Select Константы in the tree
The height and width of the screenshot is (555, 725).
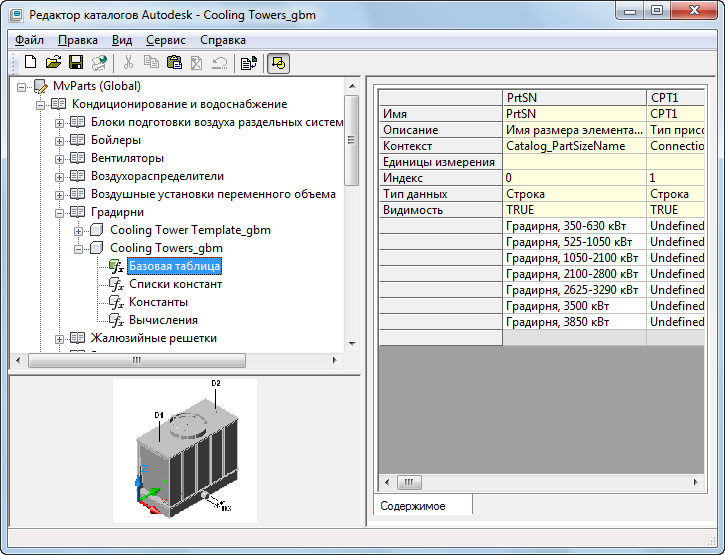click(158, 302)
